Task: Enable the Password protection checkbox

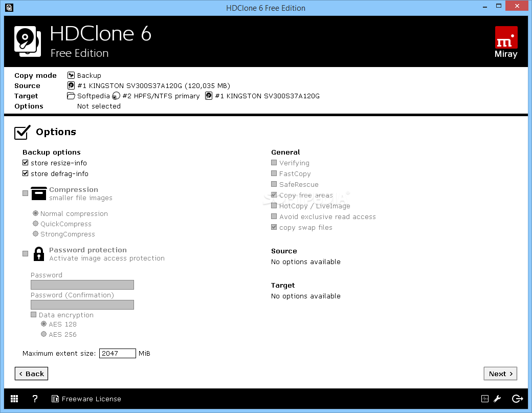Action: (26, 253)
